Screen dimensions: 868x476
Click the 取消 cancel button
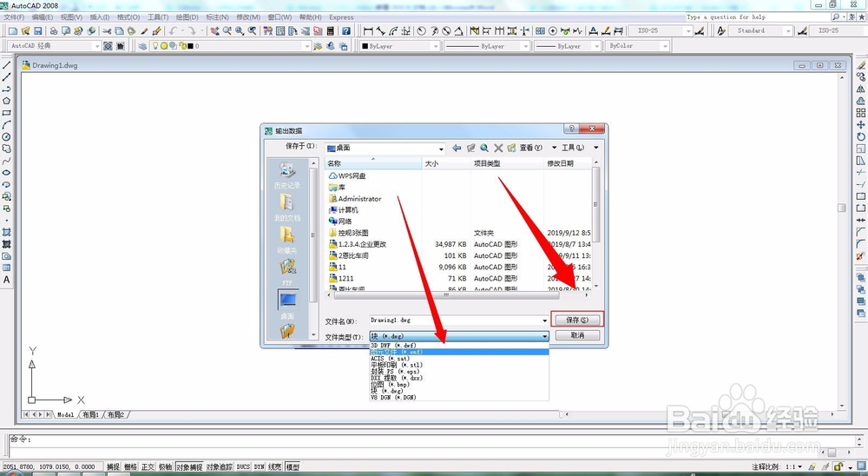click(x=577, y=335)
